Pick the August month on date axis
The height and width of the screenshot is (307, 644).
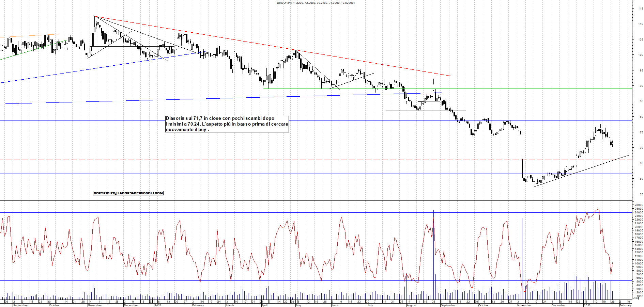click(x=411, y=305)
